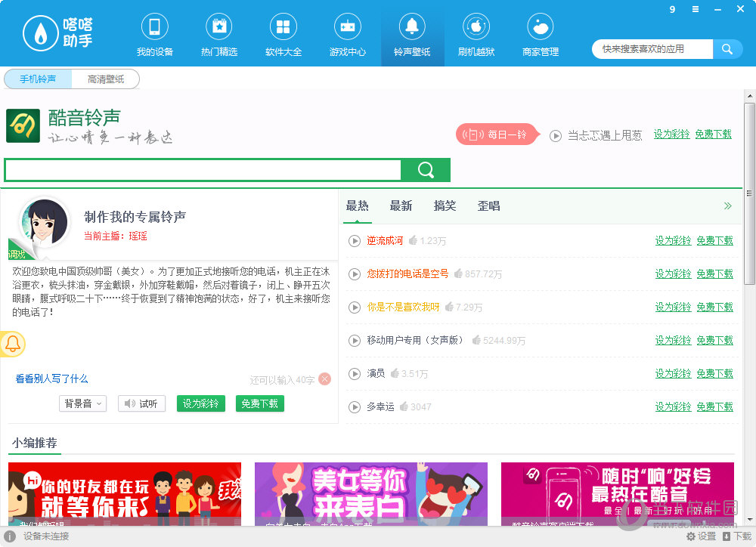Click the like icon next to 演员
The height and width of the screenshot is (547, 756).
point(395,373)
